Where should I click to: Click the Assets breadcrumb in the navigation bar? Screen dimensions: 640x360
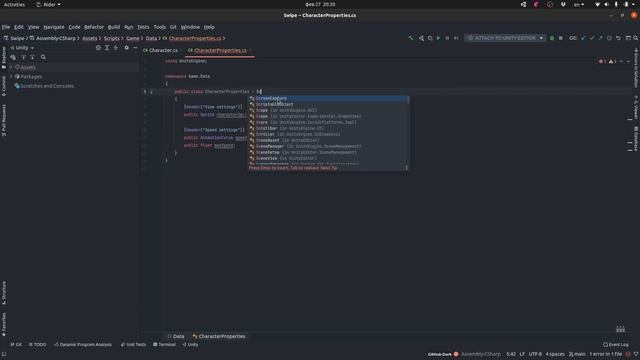[x=90, y=38]
